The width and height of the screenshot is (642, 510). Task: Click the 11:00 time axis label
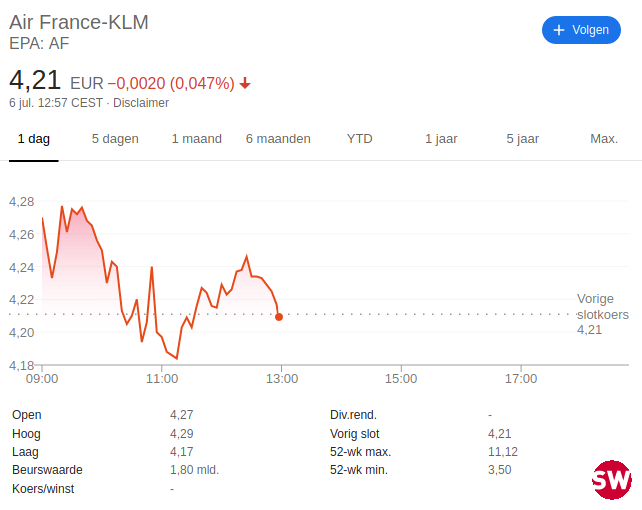point(162,379)
